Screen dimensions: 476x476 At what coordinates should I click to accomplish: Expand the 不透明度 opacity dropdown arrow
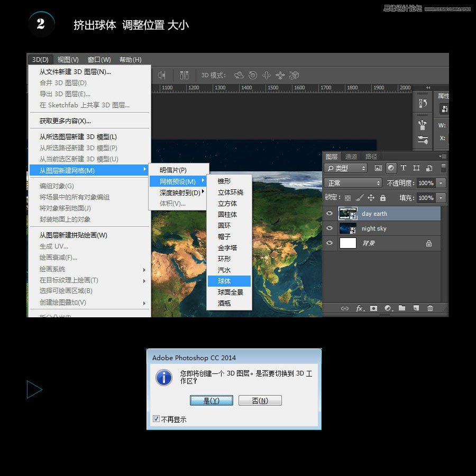(441, 183)
